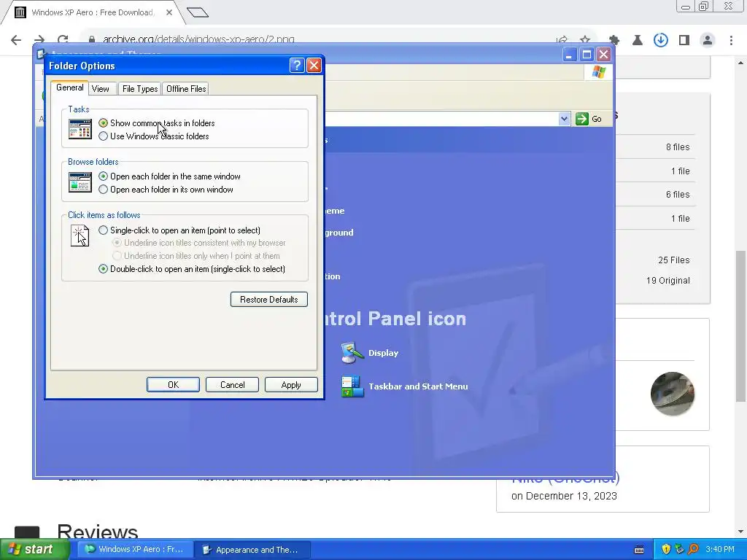Bookmark this page with star icon
This screenshot has height=560, width=747.
585,40
